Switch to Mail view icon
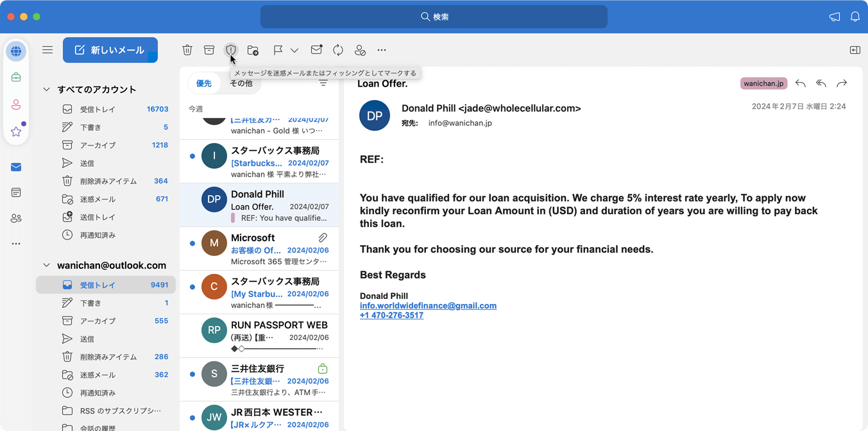The width and height of the screenshot is (868, 431). point(16,167)
